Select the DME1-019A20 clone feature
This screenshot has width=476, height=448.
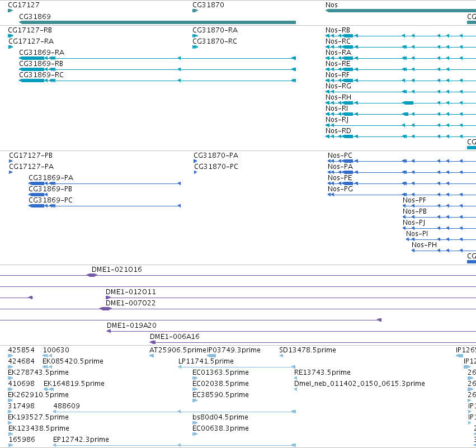[x=131, y=326]
